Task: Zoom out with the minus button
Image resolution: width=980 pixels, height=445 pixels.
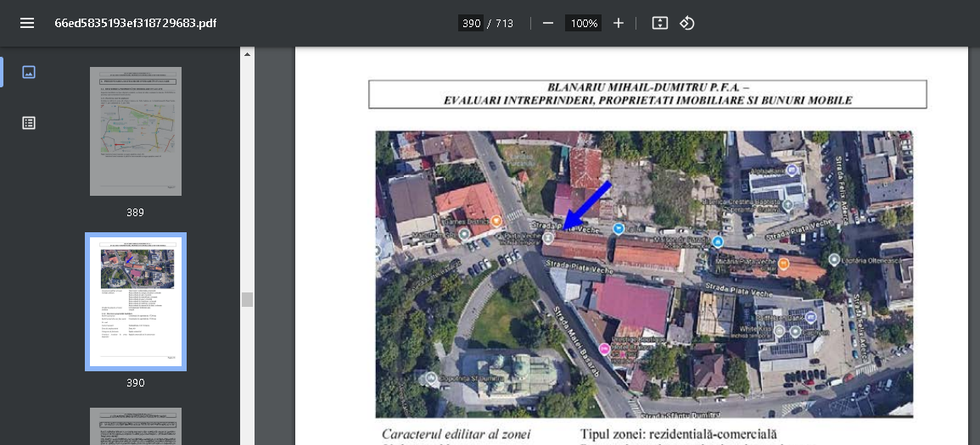Action: pos(548,23)
